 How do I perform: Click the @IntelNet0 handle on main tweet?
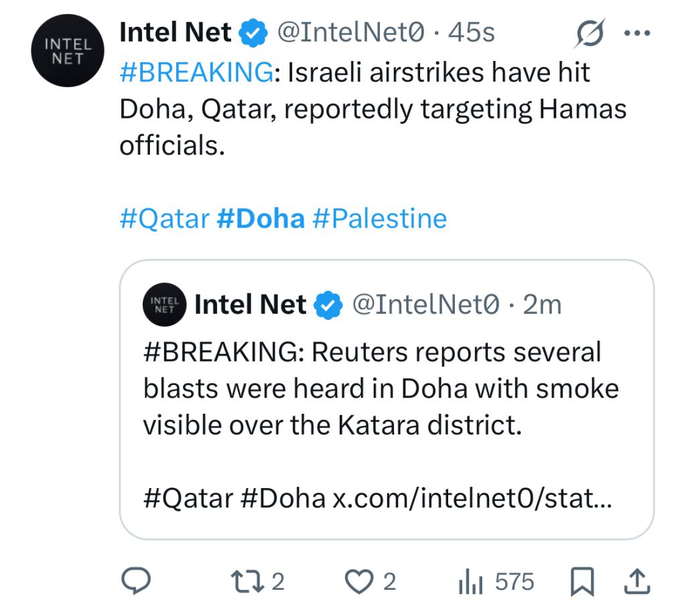pyautogui.click(x=350, y=33)
